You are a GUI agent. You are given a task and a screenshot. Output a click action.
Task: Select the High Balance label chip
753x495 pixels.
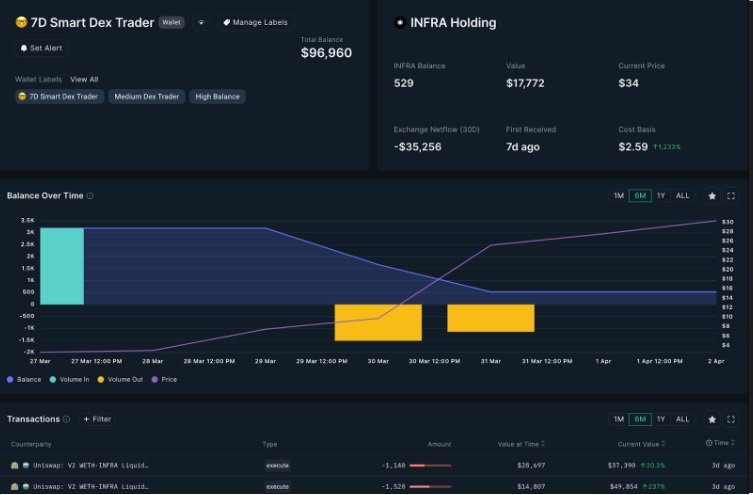click(x=217, y=97)
